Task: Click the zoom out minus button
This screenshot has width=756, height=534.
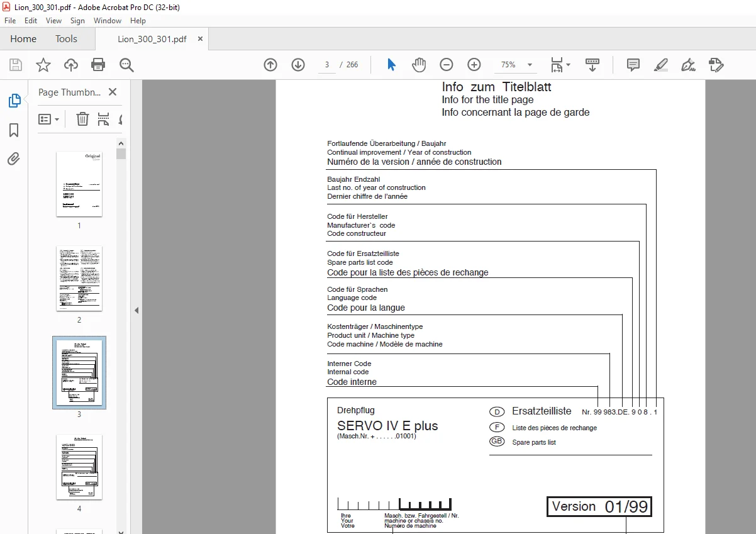Action: [446, 65]
